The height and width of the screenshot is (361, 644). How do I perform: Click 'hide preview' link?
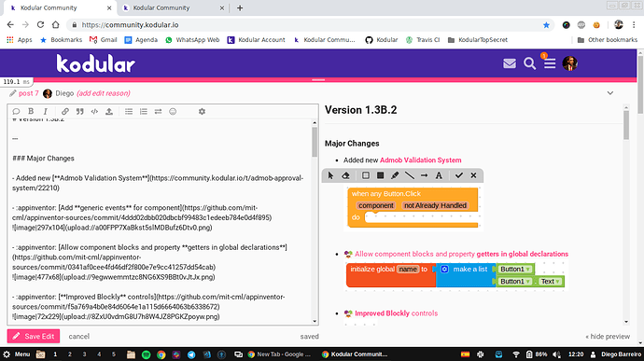tap(608, 337)
